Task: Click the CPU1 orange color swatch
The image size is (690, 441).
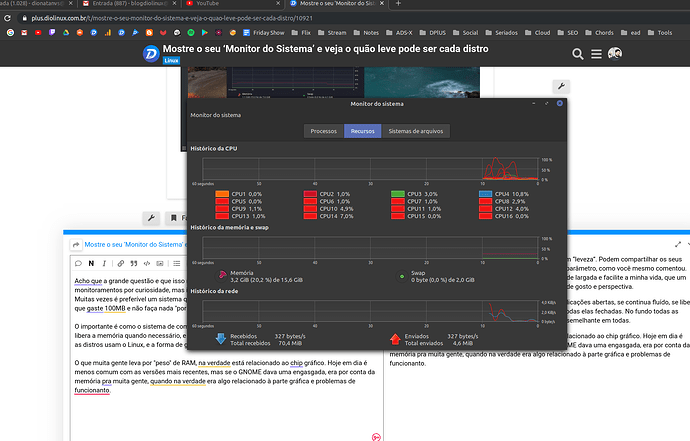Action: 222,194
